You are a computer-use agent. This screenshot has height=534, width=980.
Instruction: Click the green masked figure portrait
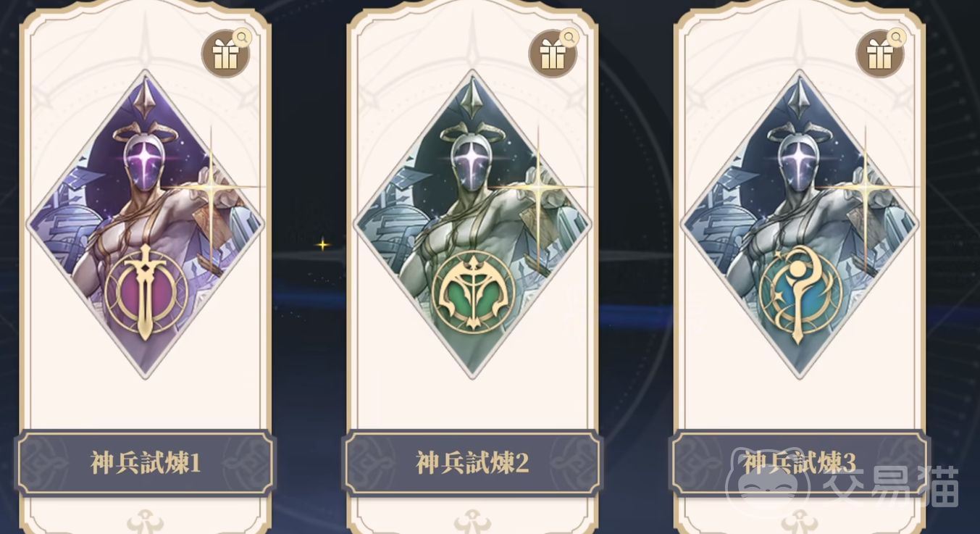(473, 225)
